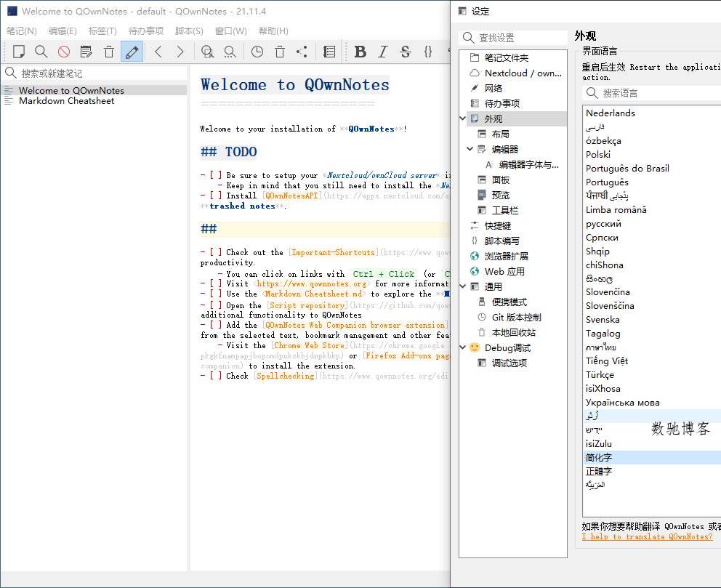Open the 标签(T) menu
Image resolution: width=721 pixels, height=588 pixels.
coord(102,31)
